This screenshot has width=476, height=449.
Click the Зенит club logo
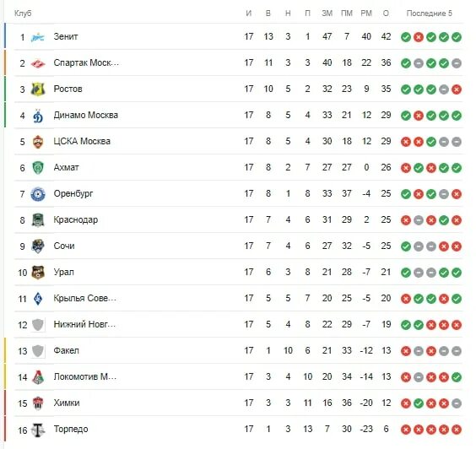[38, 37]
